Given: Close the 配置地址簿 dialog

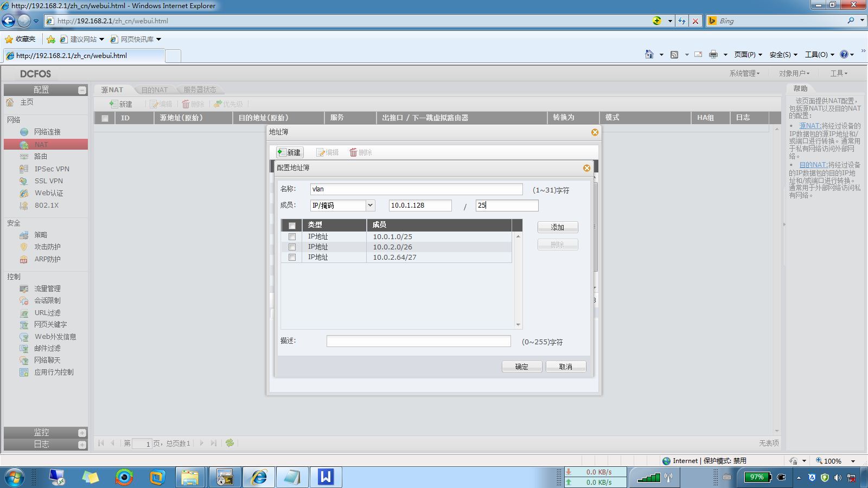Looking at the screenshot, I should pos(586,168).
